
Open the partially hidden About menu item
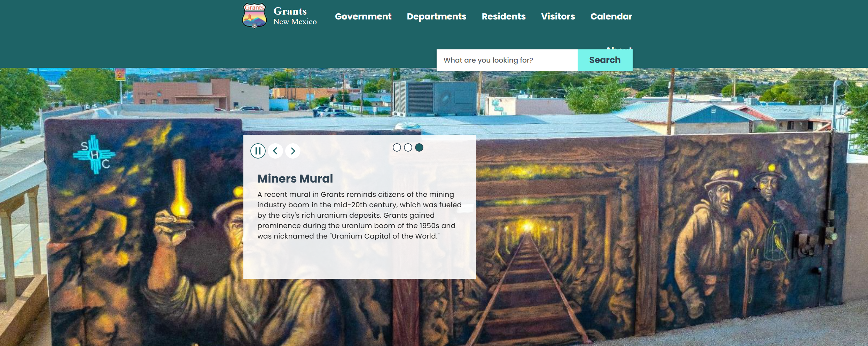619,48
